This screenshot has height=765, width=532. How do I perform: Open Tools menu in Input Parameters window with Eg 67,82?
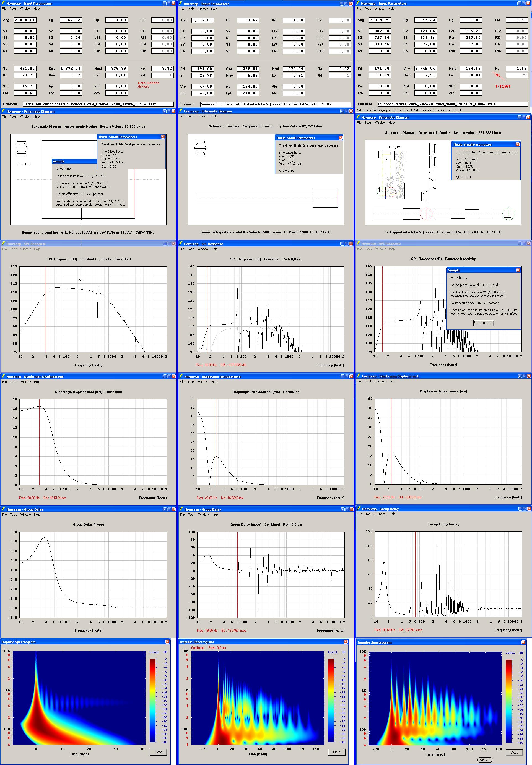point(13,9)
